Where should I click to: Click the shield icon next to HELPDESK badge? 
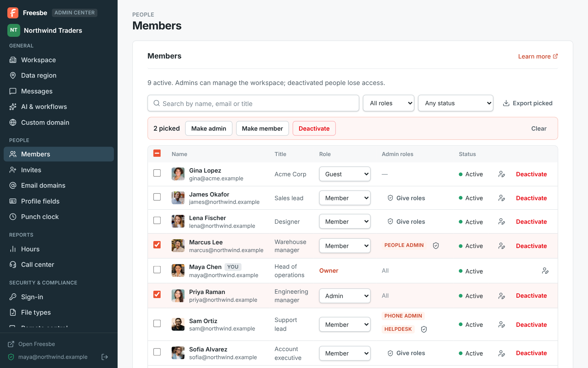click(x=424, y=329)
